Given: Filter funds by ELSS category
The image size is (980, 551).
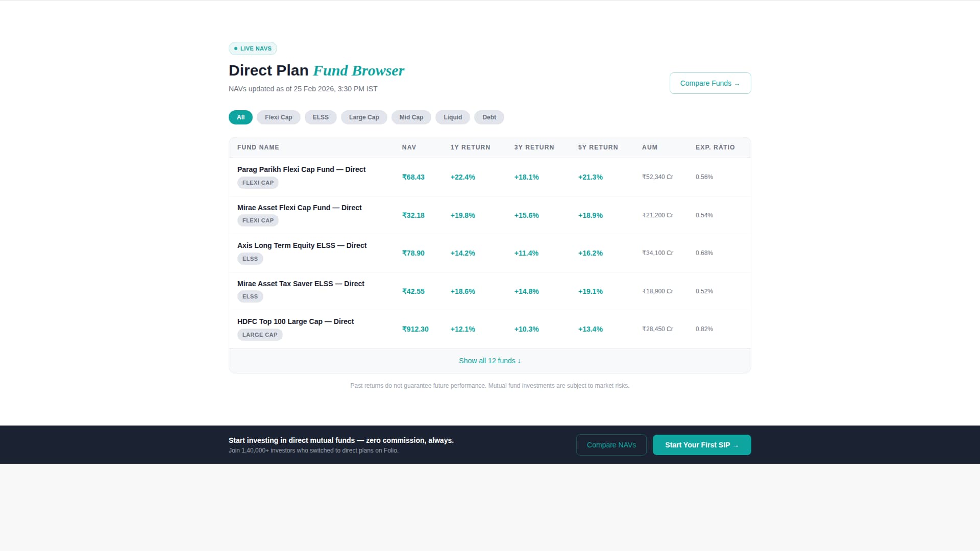Looking at the screenshot, I should tap(321, 117).
